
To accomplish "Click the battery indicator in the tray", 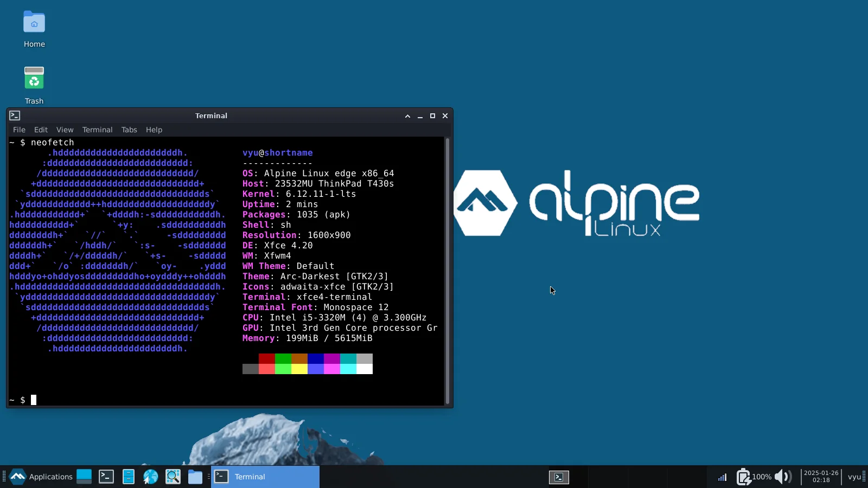I will 744,477.
